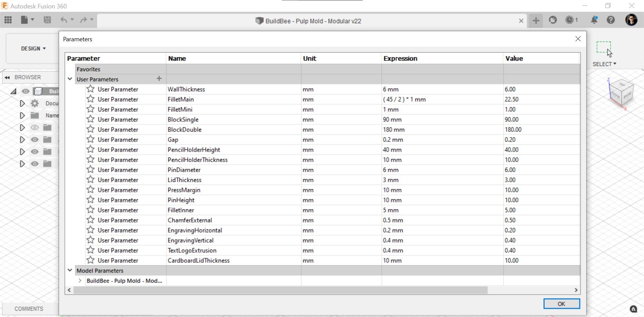The width and height of the screenshot is (644, 317).
Task: Click the scroll right arrow in Parameters
Action: [x=576, y=290]
